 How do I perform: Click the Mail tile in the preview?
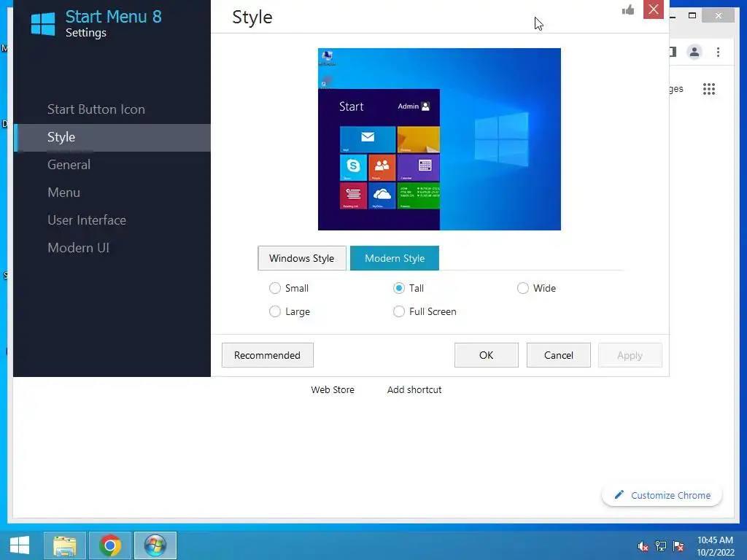368,139
